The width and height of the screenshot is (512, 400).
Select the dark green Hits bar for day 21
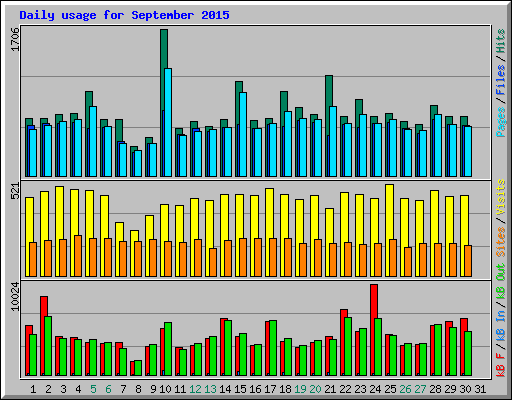(329, 90)
